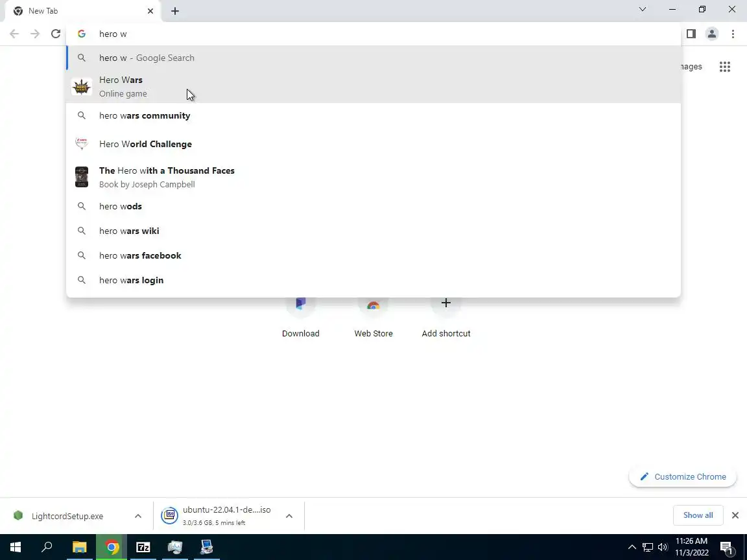This screenshot has height=560, width=747.
Task: Click the Hero Wars game logo thumbnail
Action: point(82,87)
